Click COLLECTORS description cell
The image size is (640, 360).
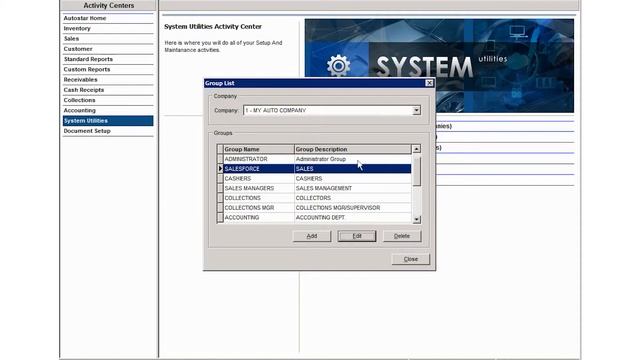click(x=353, y=198)
